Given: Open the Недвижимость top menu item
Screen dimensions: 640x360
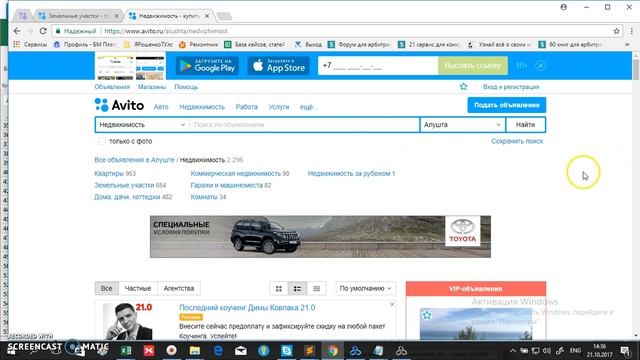Looking at the screenshot, I should click(202, 107).
